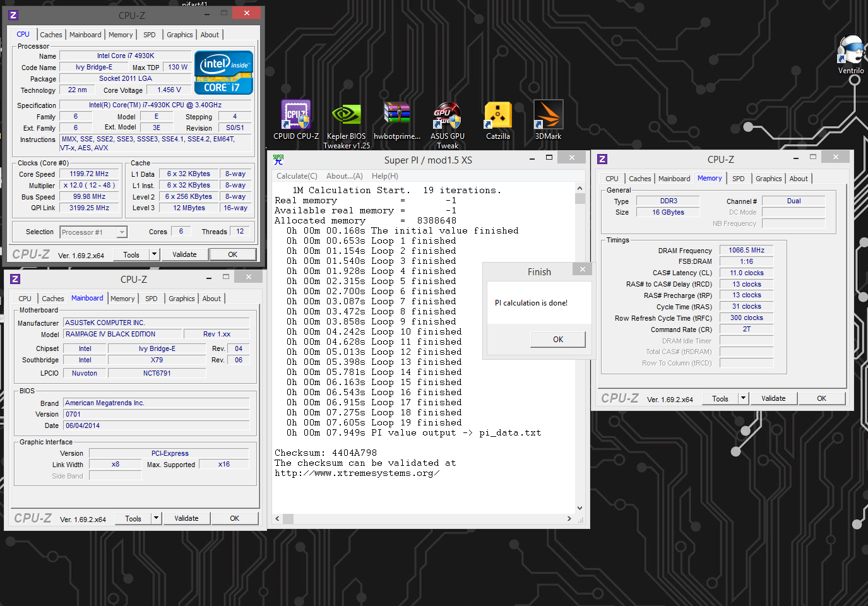Viewport: 868px width, 606px height.
Task: Open the Kepler BIOS Tweaker desktop icon
Action: 346,125
